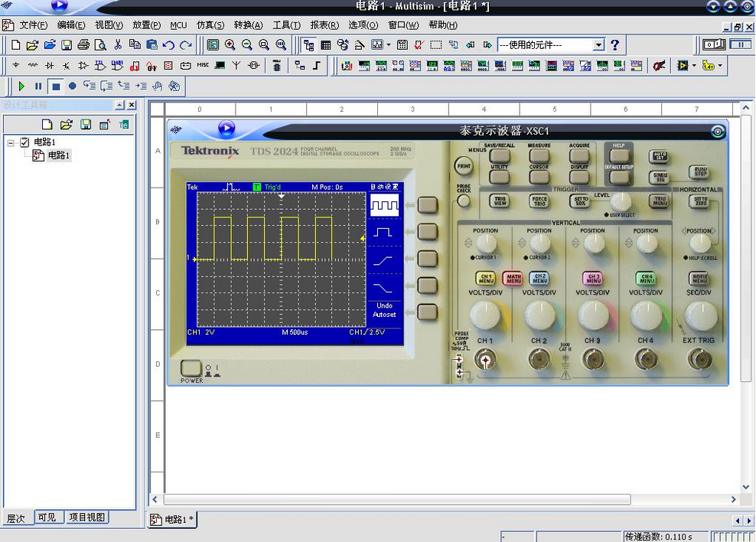
Task: Click the Print icon in main toolbar
Action: [x=83, y=45]
